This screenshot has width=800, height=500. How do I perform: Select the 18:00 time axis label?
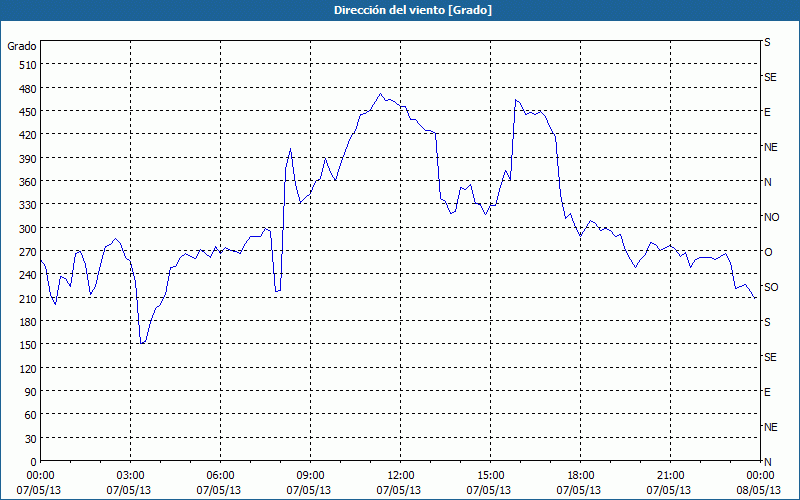click(580, 476)
